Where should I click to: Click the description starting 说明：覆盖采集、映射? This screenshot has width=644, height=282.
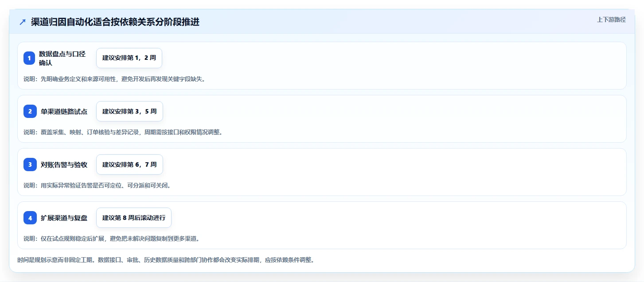tap(123, 132)
